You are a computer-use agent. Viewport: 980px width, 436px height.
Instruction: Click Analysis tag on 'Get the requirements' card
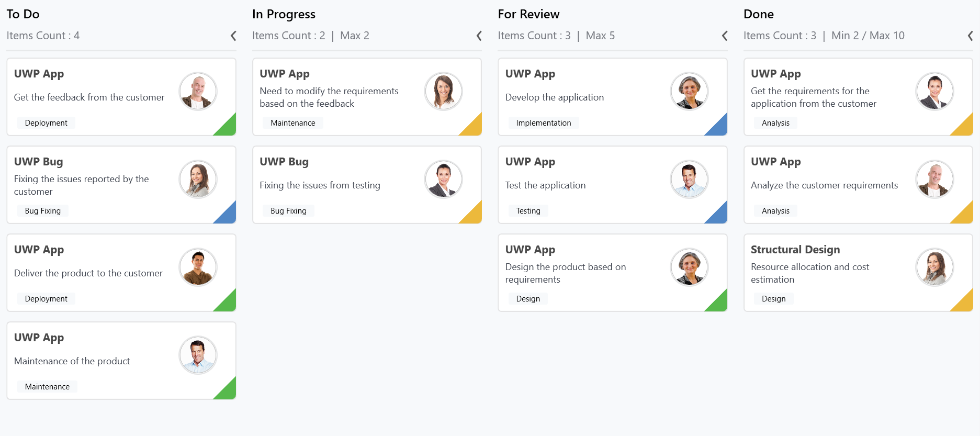point(775,123)
